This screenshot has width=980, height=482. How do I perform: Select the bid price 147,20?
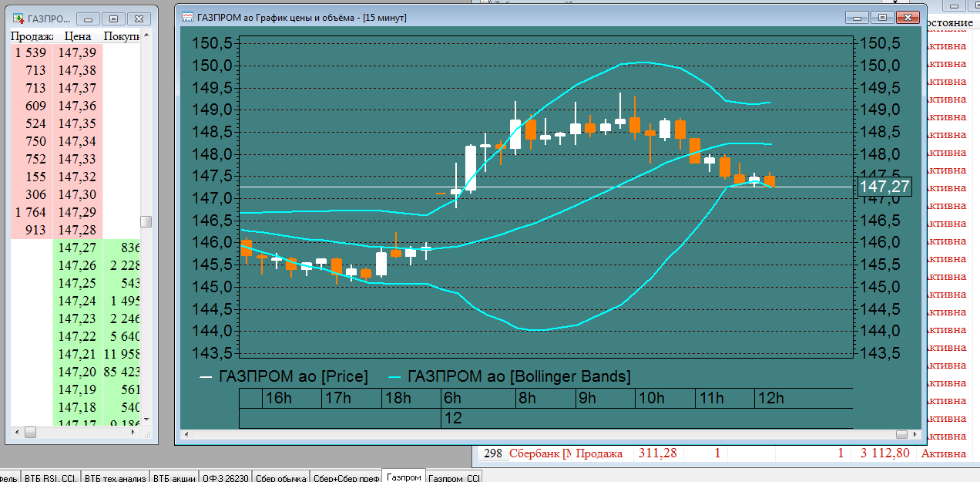pos(78,372)
